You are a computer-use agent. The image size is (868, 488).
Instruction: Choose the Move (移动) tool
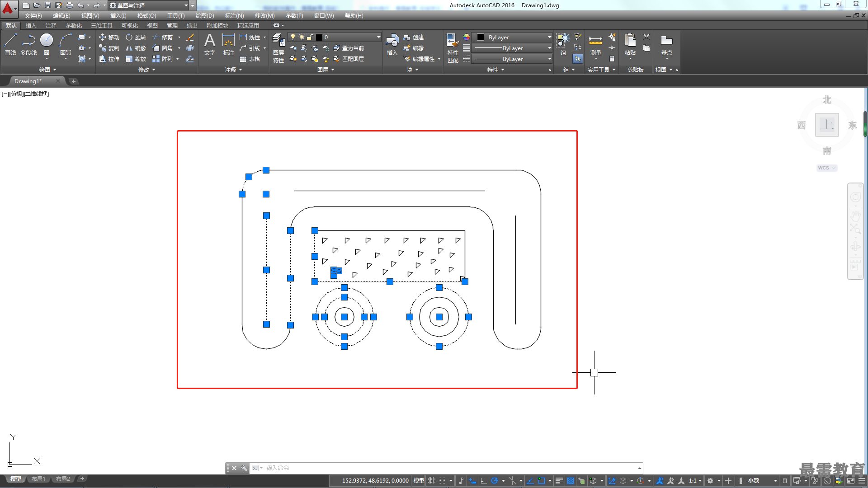coord(109,37)
